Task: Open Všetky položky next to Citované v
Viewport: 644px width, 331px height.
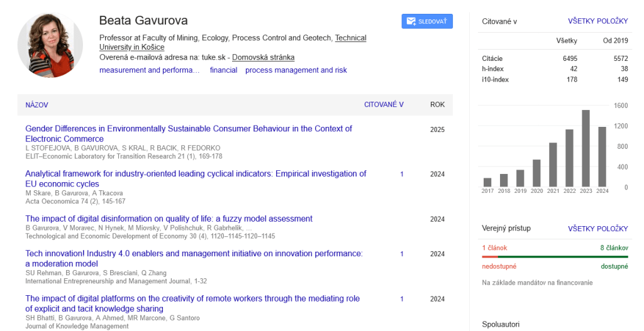Action: click(x=597, y=21)
